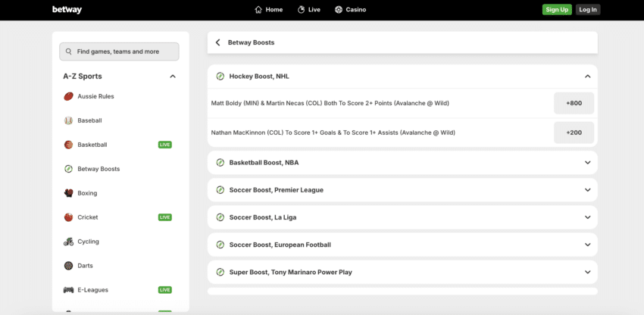Click the E-Leagues LIVE badge

coord(165,290)
